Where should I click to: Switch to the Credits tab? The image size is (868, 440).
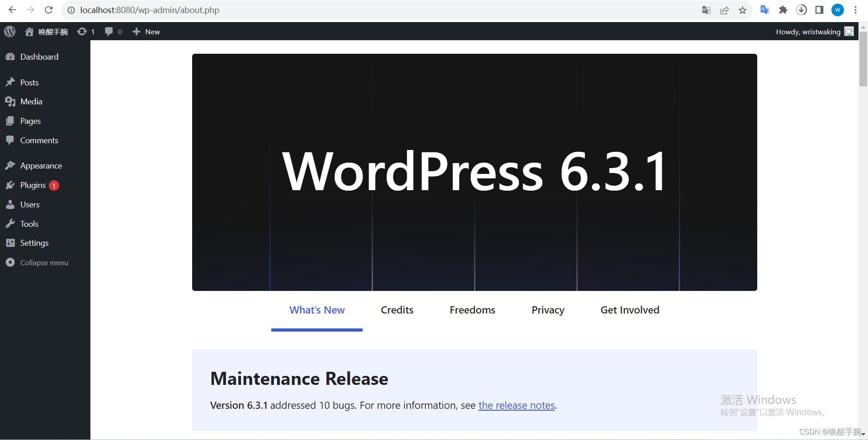click(397, 310)
